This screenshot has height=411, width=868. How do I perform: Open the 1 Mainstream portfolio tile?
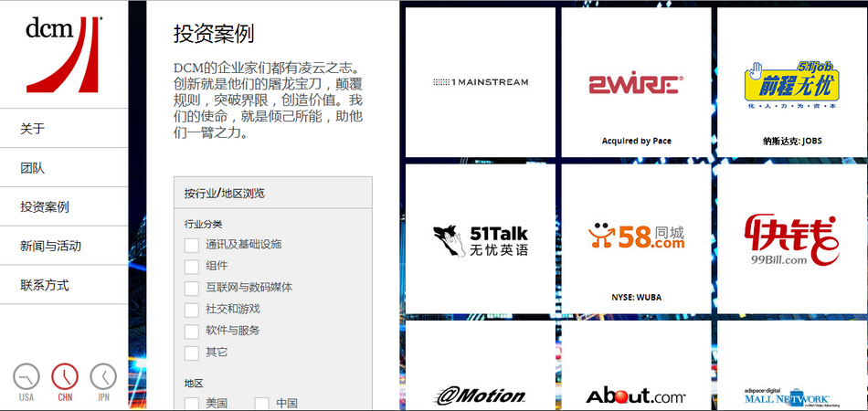(x=481, y=82)
